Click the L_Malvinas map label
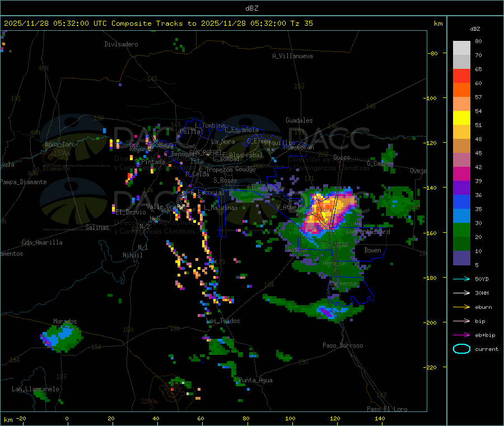Viewport: 504px width, 426px height. [221, 208]
